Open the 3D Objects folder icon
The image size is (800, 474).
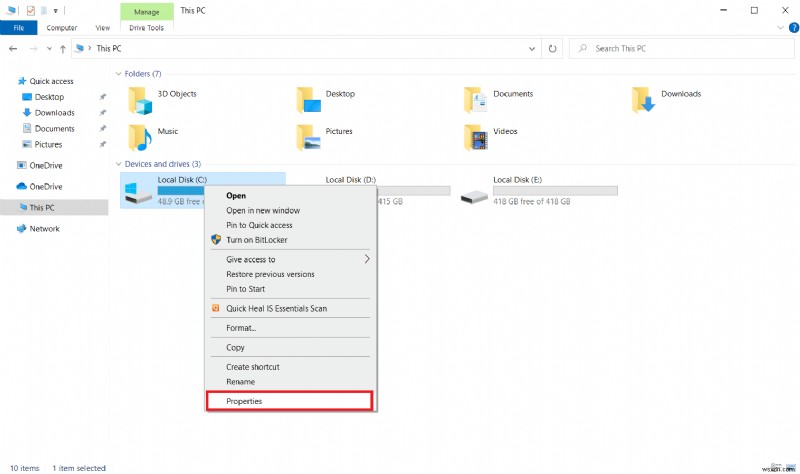pos(140,100)
